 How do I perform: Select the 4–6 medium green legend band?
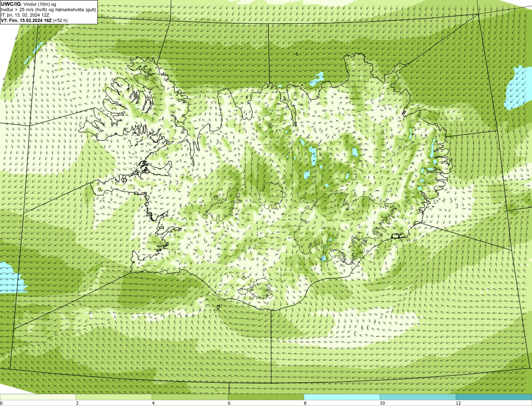(x=190, y=397)
